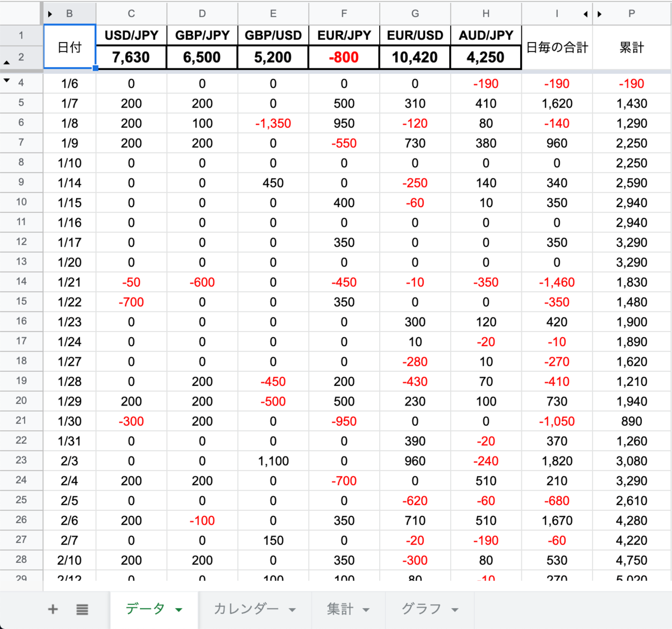Screen dimensions: 672x629
Task: Click the -600 cell in the 1/21 row
Action: click(202, 282)
